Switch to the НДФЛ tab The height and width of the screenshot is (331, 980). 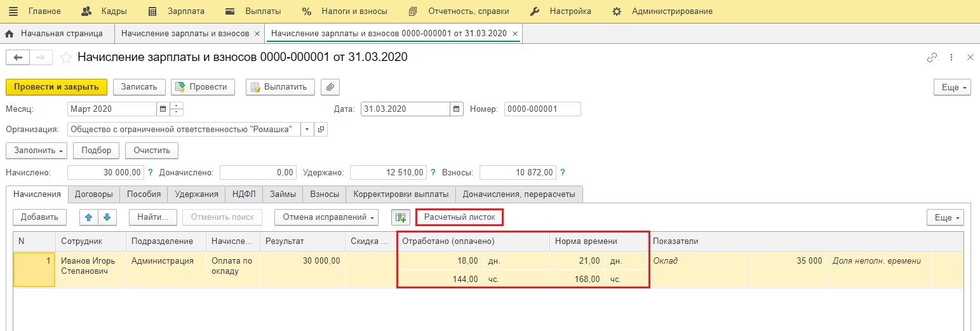(244, 194)
